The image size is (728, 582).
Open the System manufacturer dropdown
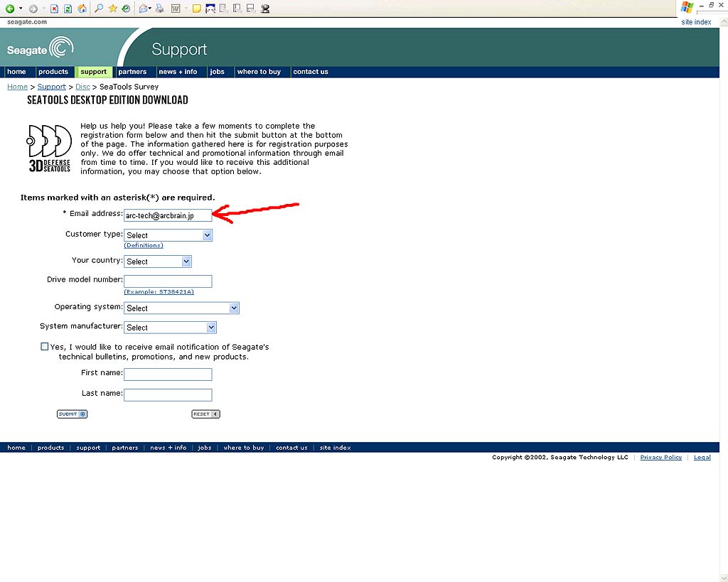pos(170,328)
